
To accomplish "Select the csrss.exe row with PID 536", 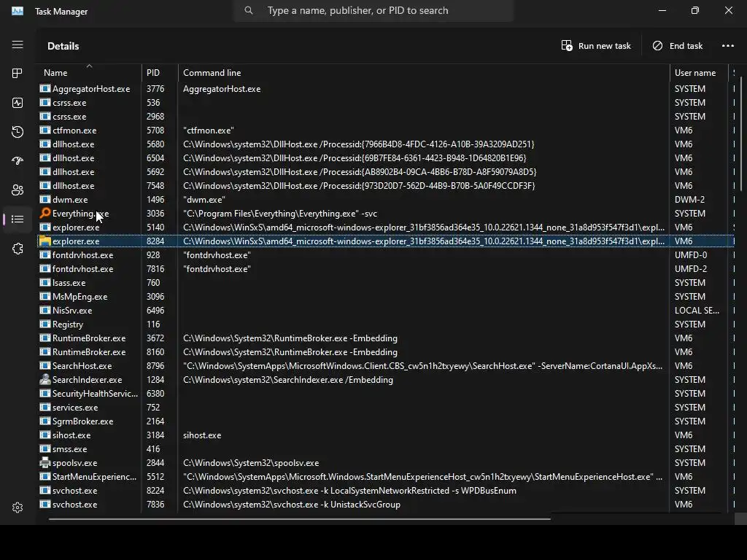I will coord(386,102).
